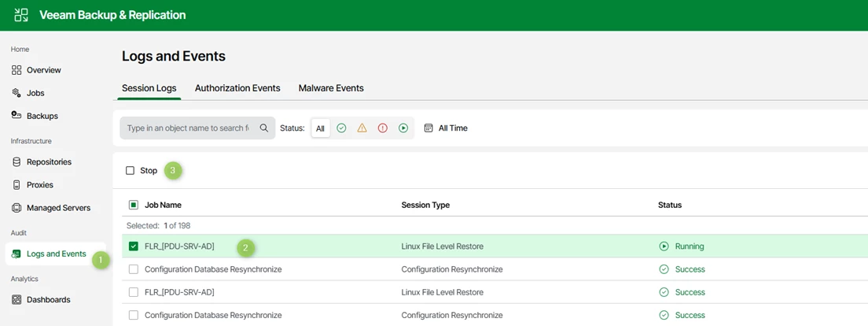Uncheck the running FLR_[PDU-SRV-AD] row checkbox
The width and height of the screenshot is (868, 326).
(x=134, y=246)
